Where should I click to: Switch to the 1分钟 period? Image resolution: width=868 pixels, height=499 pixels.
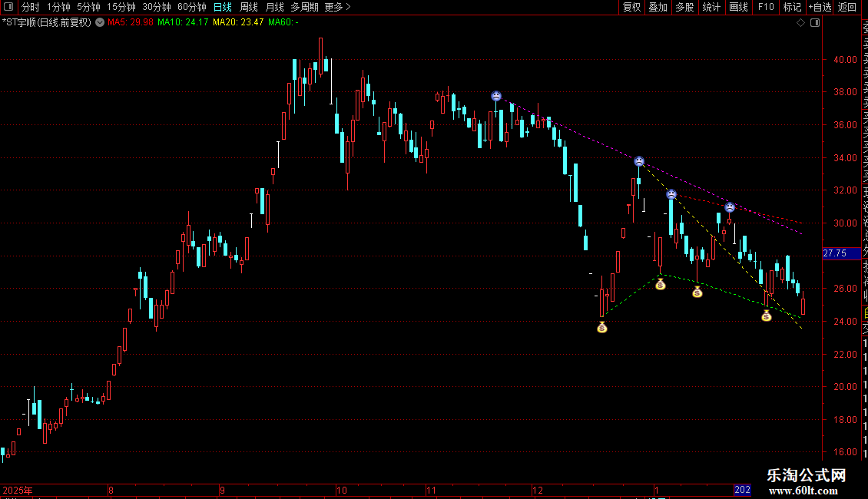(58, 7)
